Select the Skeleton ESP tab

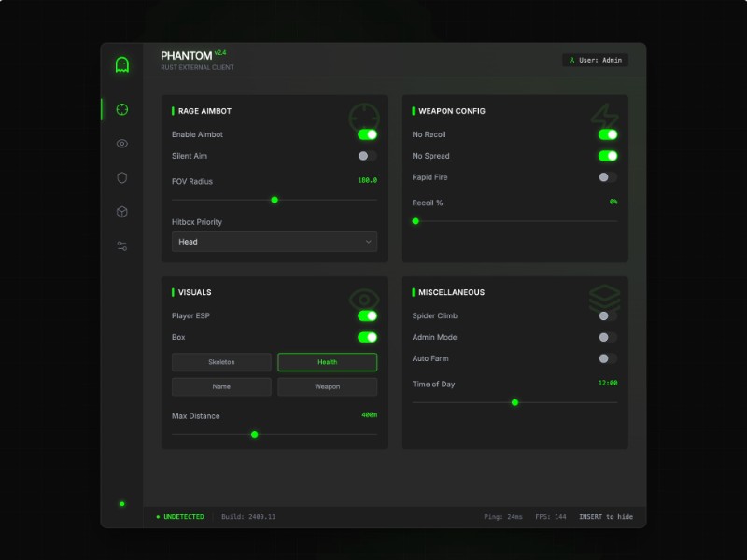click(221, 362)
